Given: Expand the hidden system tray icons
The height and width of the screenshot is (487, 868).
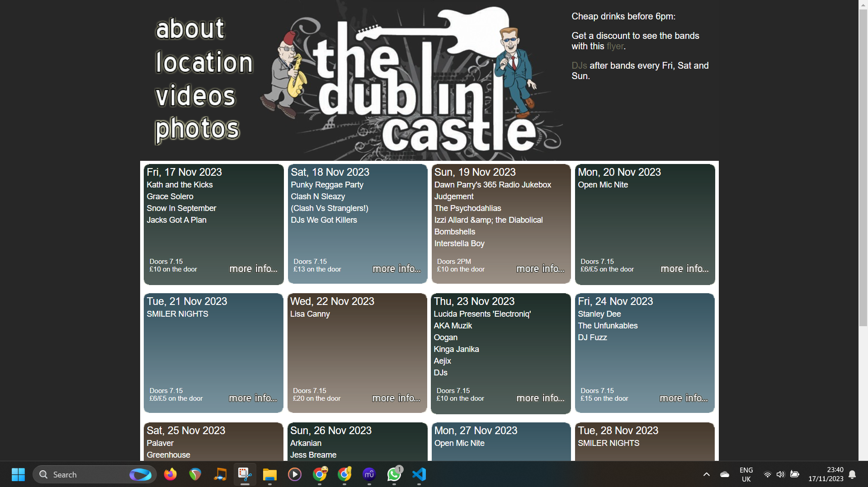Looking at the screenshot, I should point(707,474).
